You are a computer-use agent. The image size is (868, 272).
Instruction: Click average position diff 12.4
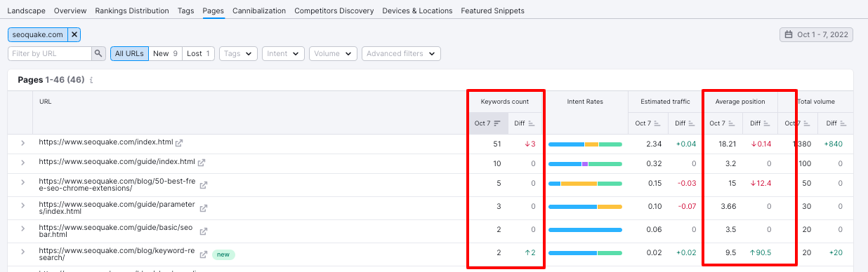(761, 184)
